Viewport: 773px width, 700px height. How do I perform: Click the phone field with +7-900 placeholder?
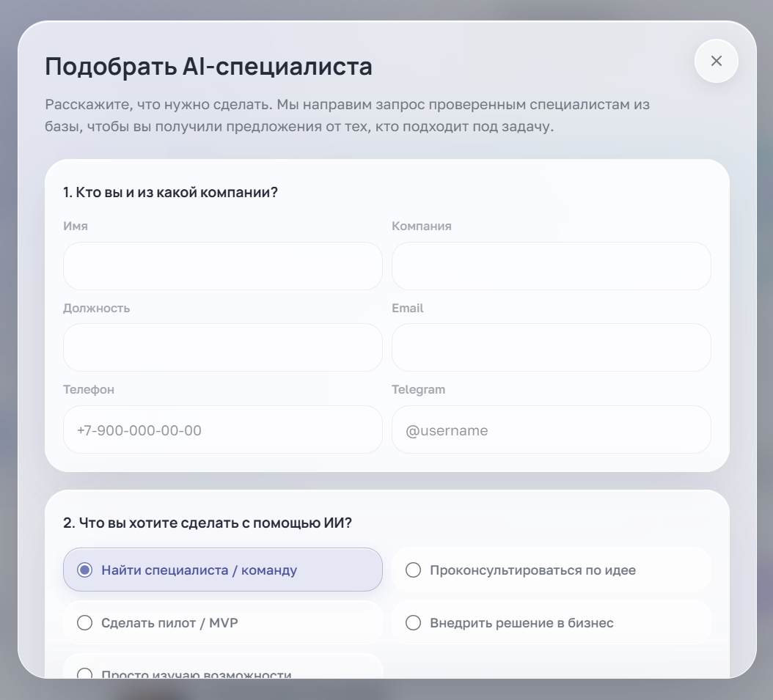pos(222,430)
